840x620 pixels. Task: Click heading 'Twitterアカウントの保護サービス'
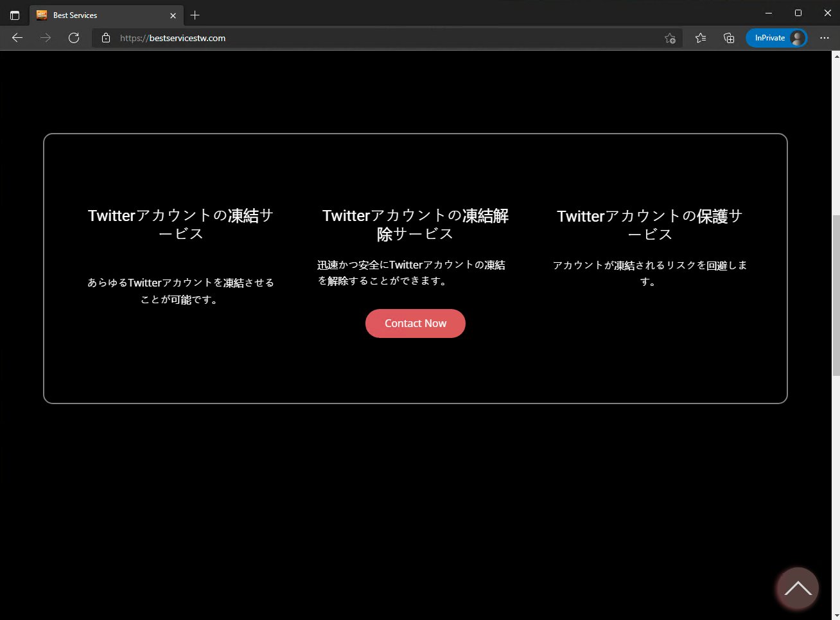click(x=650, y=225)
